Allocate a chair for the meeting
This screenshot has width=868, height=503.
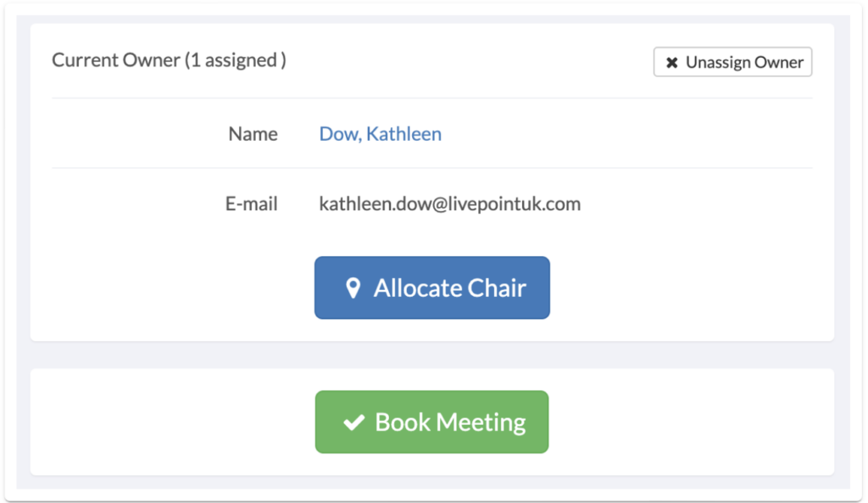(431, 288)
